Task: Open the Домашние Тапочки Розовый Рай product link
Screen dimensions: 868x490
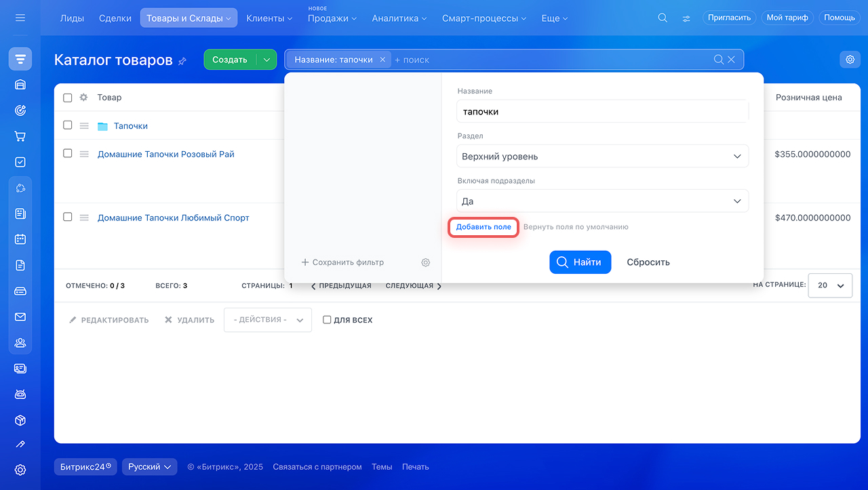Action: click(x=166, y=154)
